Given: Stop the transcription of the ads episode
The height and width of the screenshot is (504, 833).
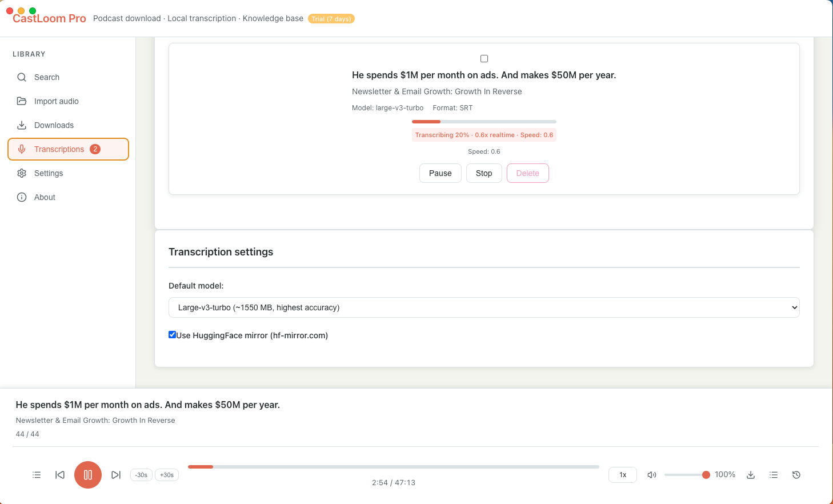Looking at the screenshot, I should [483, 173].
